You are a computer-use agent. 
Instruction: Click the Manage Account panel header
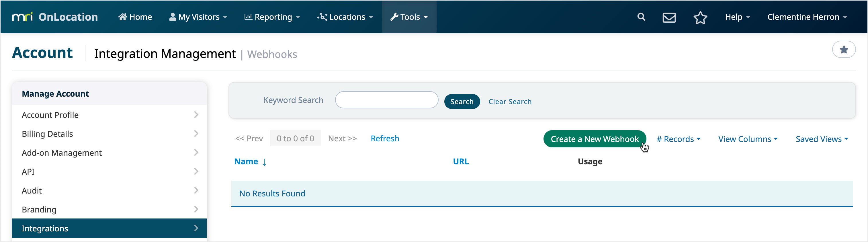[x=109, y=94]
